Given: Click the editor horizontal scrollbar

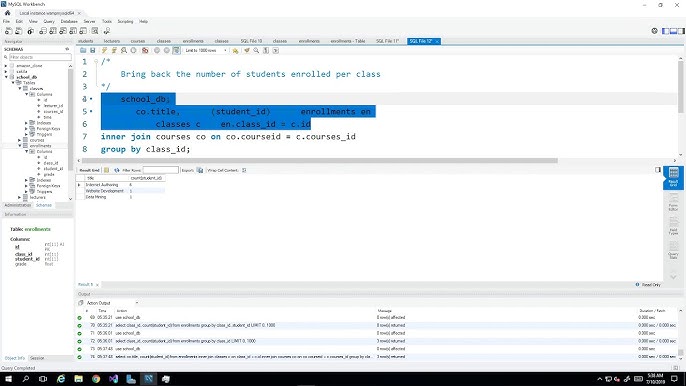Looking at the screenshot, I should point(319,161).
